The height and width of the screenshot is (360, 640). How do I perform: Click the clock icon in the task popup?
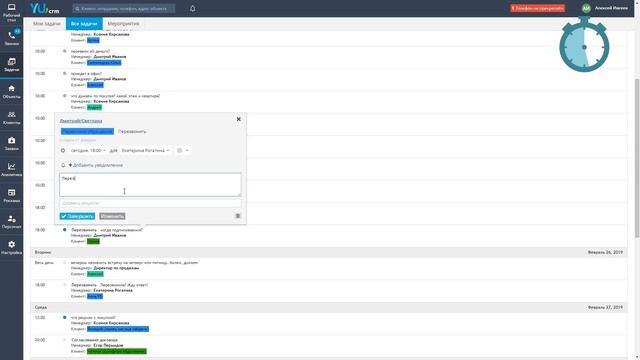[x=63, y=151]
